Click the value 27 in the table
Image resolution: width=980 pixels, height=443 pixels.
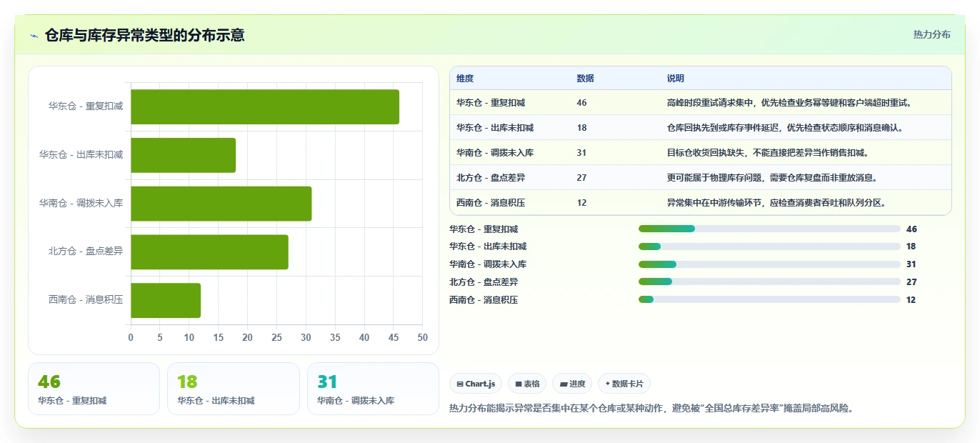tap(581, 177)
